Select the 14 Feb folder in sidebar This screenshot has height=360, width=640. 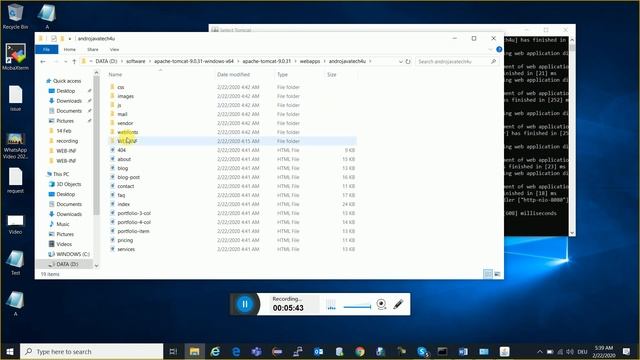tap(64, 131)
